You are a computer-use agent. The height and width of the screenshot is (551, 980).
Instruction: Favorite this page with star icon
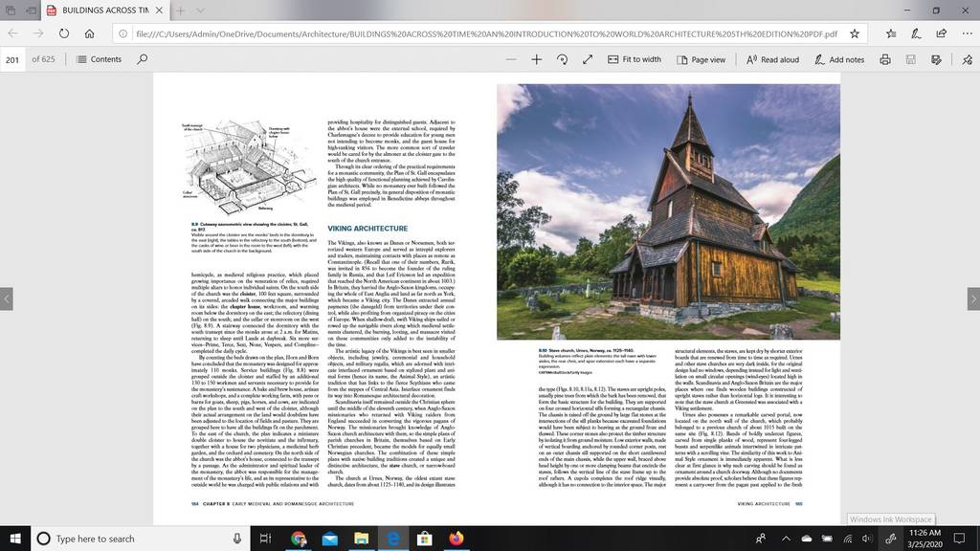855,33
